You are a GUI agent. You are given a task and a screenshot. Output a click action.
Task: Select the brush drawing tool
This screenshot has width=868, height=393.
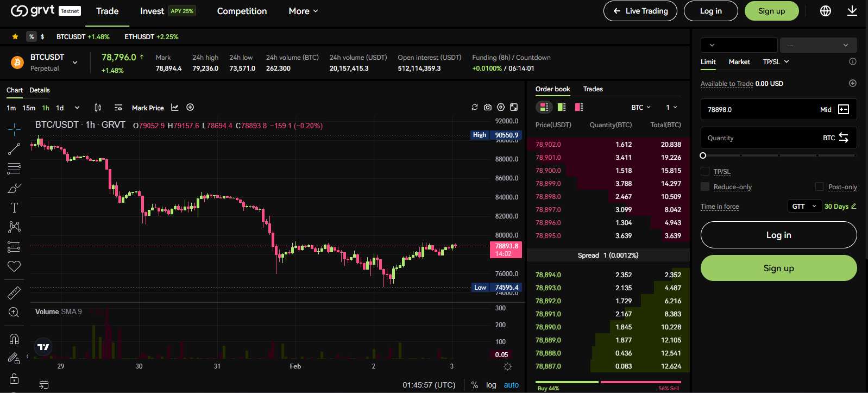click(14, 189)
